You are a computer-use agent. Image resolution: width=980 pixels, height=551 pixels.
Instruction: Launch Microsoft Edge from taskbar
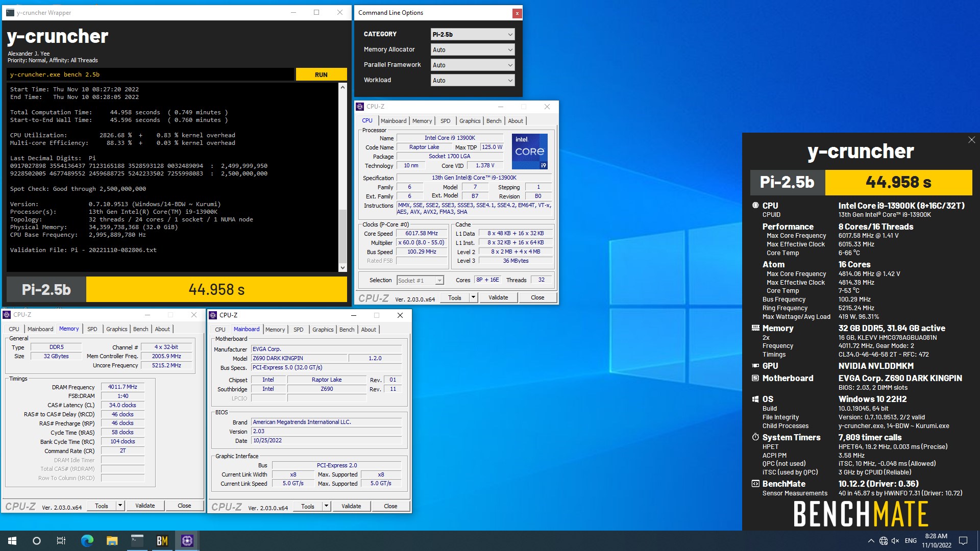[x=87, y=541]
